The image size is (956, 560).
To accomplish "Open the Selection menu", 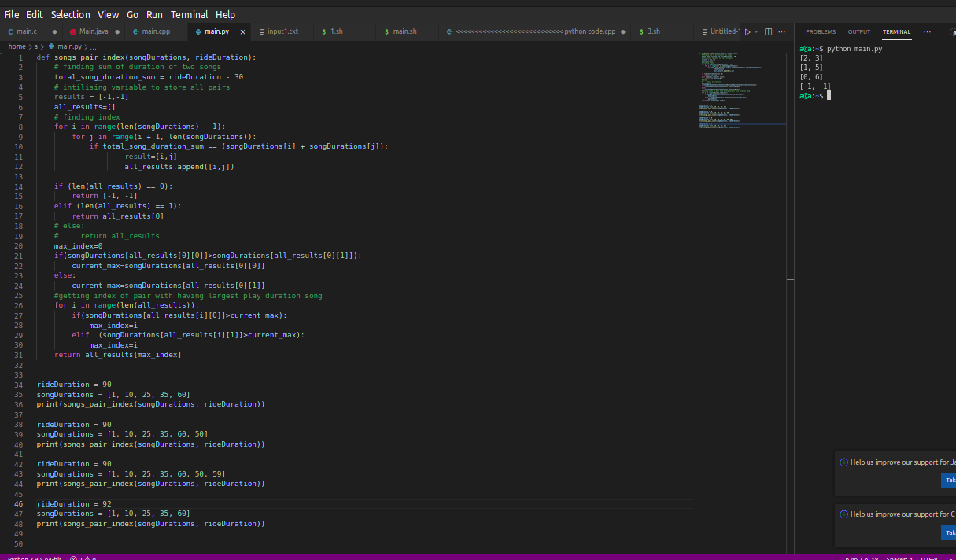I will point(70,14).
